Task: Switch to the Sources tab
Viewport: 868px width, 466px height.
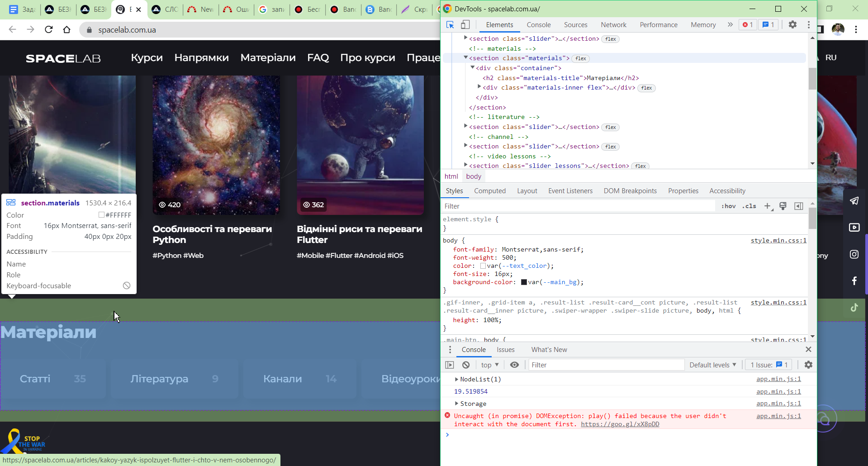Action: coord(575,25)
